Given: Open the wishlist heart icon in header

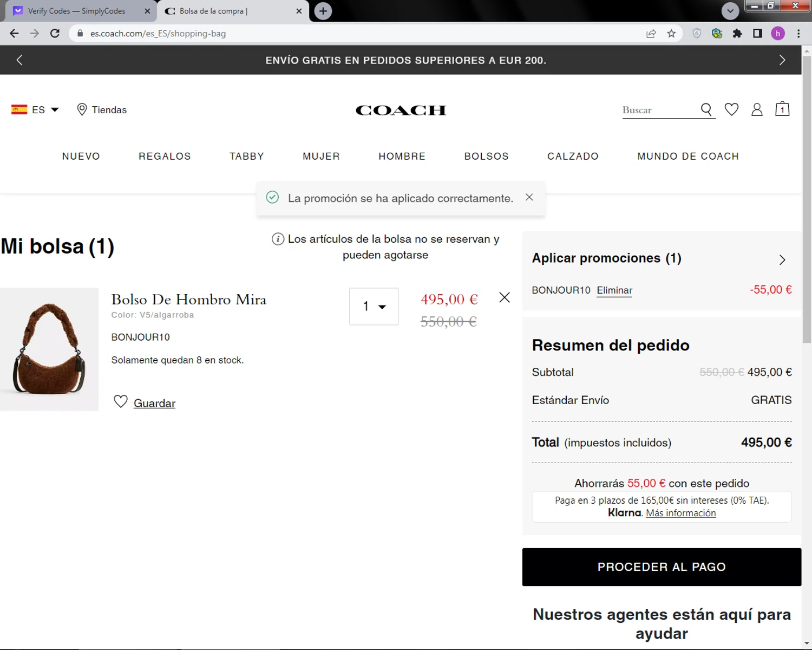Looking at the screenshot, I should tap(732, 109).
